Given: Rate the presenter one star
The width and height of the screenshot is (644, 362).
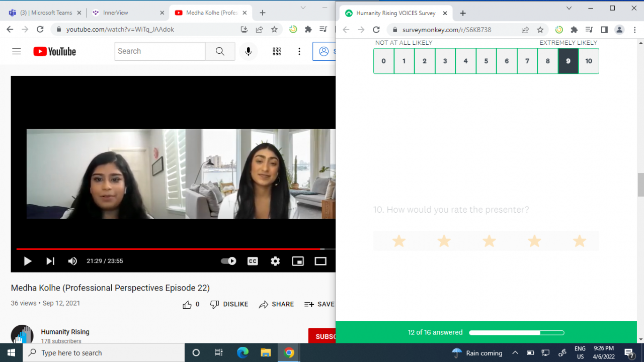Looking at the screenshot, I should [x=399, y=241].
